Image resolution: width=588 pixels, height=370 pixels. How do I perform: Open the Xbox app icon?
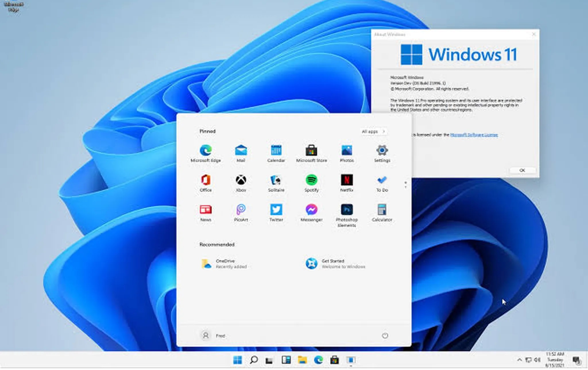[x=241, y=180]
